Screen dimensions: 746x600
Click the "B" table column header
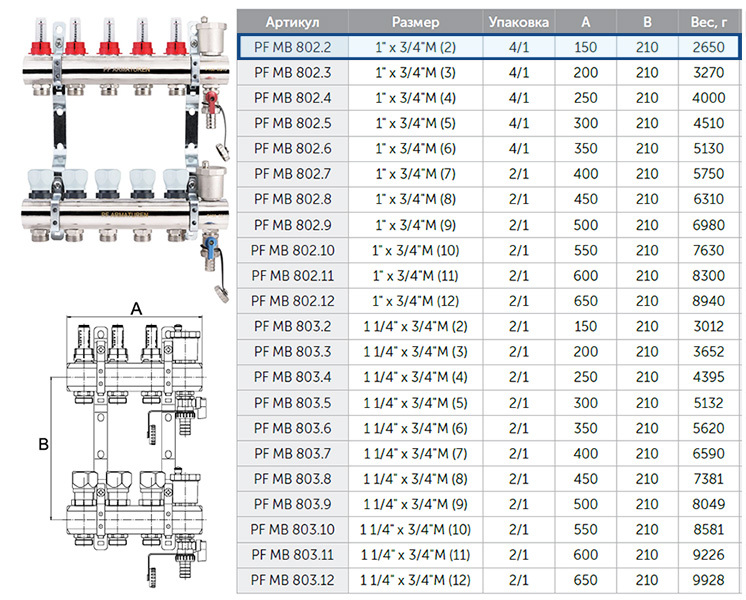(x=647, y=22)
